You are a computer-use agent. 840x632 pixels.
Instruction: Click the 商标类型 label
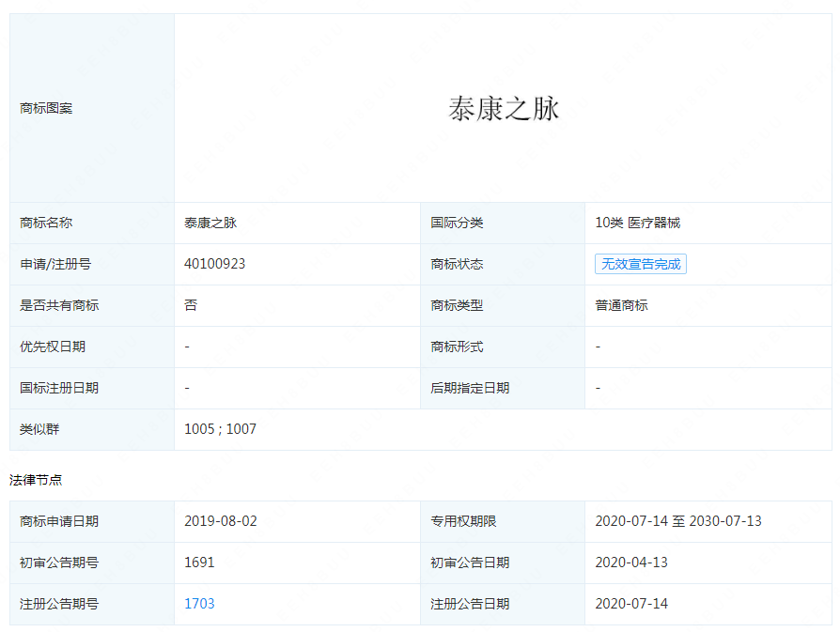click(x=457, y=305)
